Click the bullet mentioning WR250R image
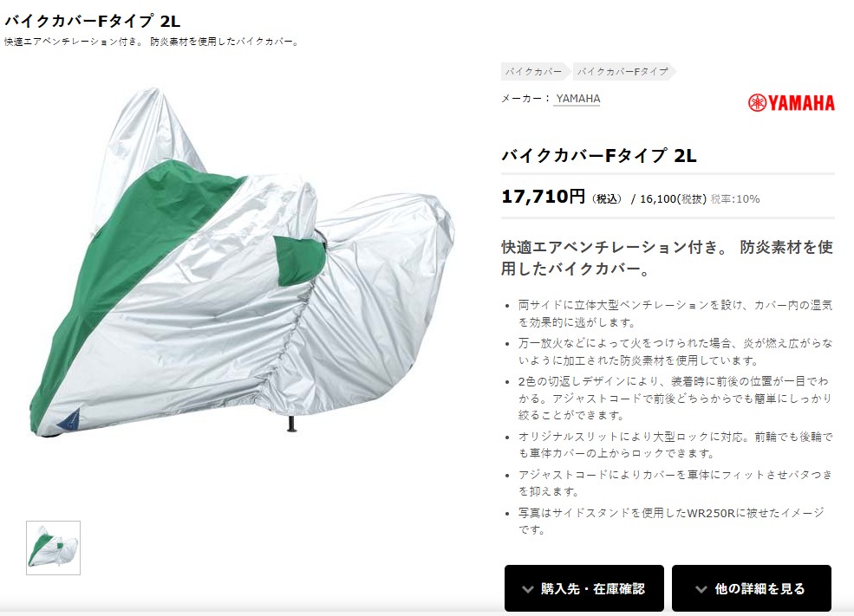This screenshot has height=616, width=854. point(671,521)
